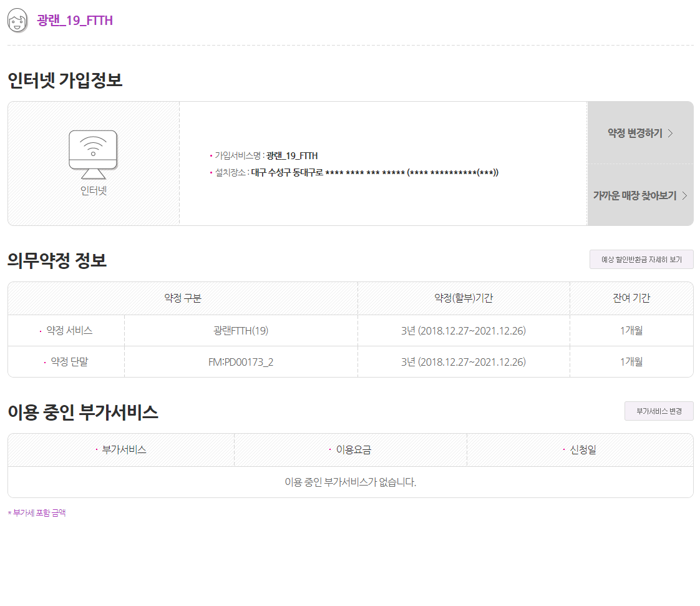The image size is (700, 606).
Task: Click the 잔여 기간 table header
Action: [632, 298]
